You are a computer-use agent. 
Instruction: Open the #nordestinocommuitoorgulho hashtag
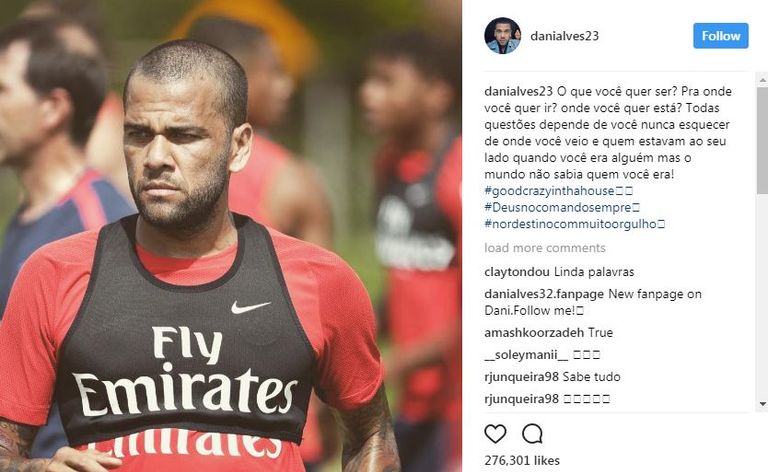point(575,224)
